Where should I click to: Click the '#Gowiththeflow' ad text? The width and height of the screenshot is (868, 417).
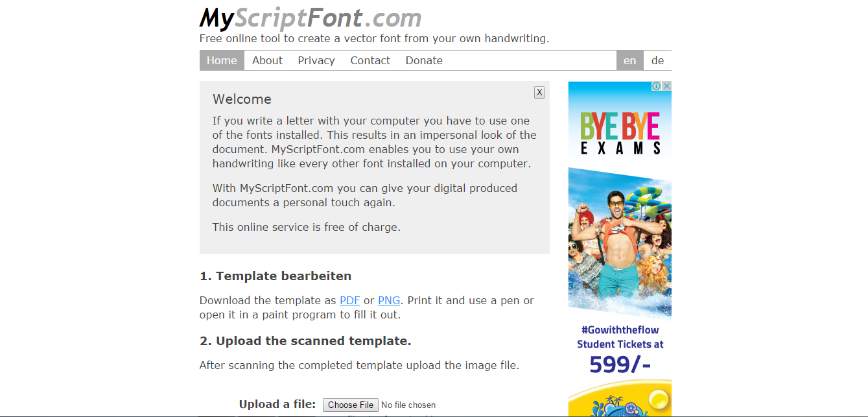point(620,329)
